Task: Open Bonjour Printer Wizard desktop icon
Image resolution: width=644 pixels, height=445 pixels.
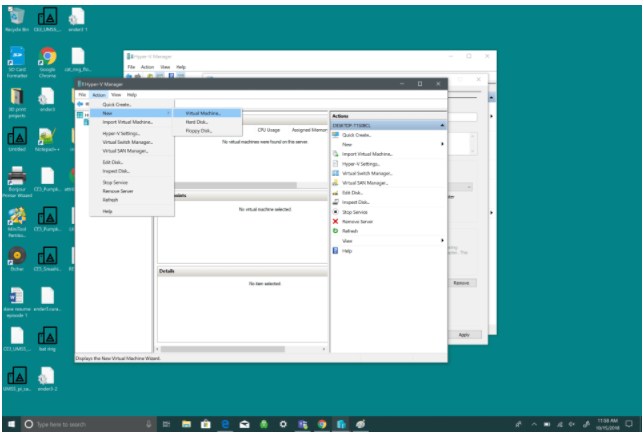Action: pyautogui.click(x=17, y=182)
